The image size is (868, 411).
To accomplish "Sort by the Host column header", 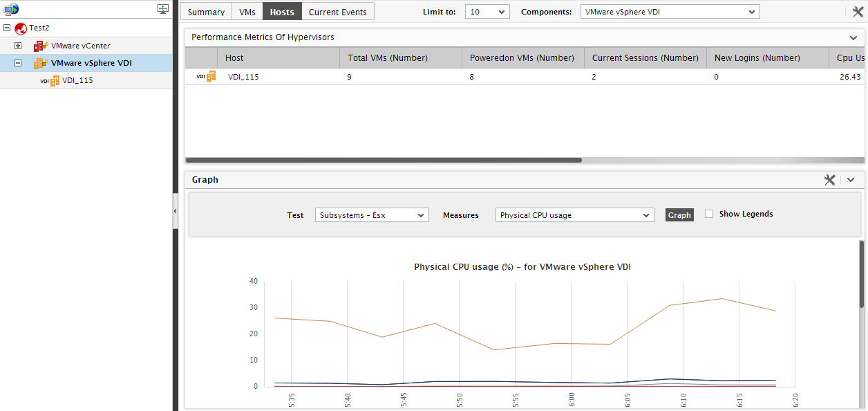I will point(279,58).
